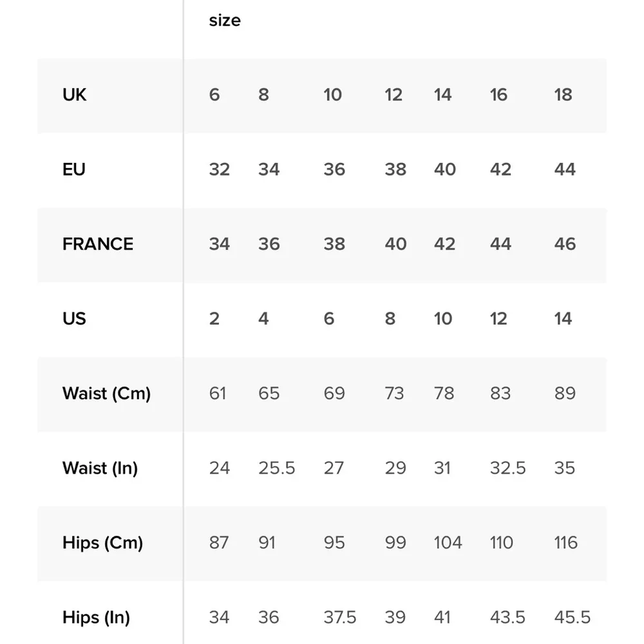Select the 25.5 value in Waist (In)
644x644 pixels.
pyautogui.click(x=277, y=468)
